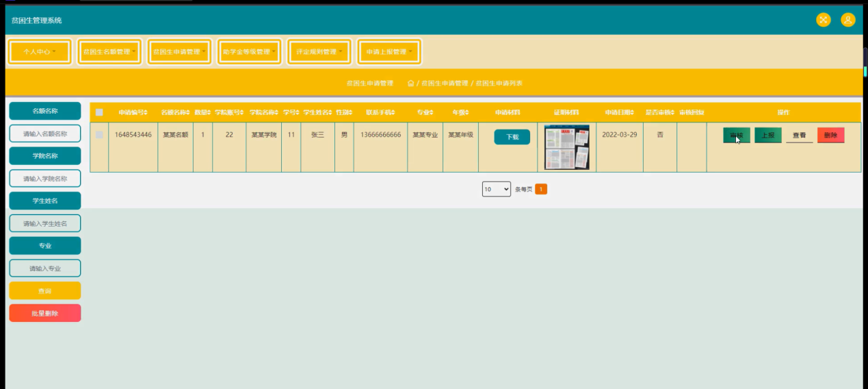
Task: Click the 上报 button in row
Action: (768, 136)
